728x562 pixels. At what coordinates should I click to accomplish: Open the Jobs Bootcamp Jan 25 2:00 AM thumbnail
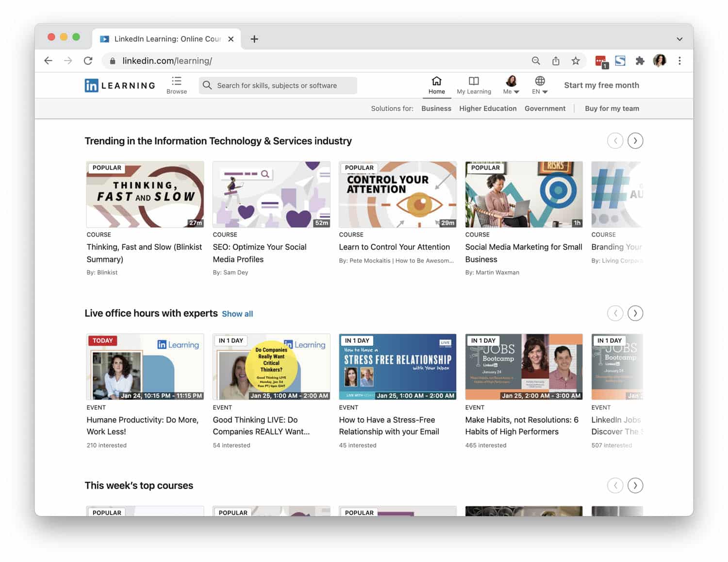click(x=524, y=367)
